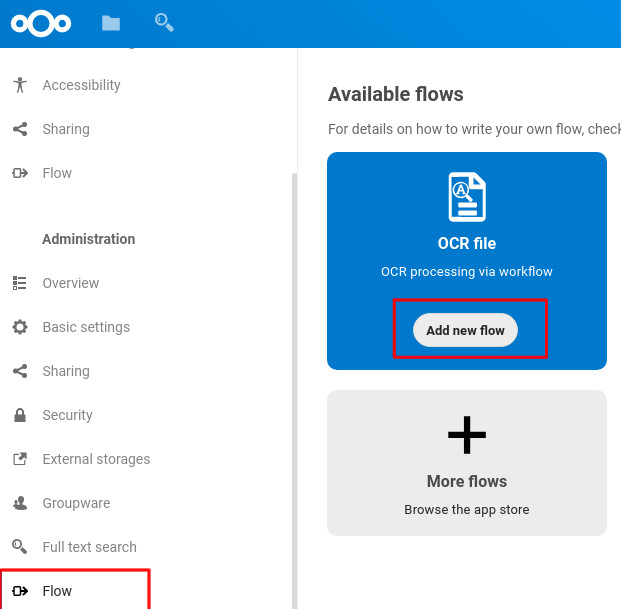The width and height of the screenshot is (621, 609).
Task: Select Flow under the Administration section
Action: (x=57, y=591)
